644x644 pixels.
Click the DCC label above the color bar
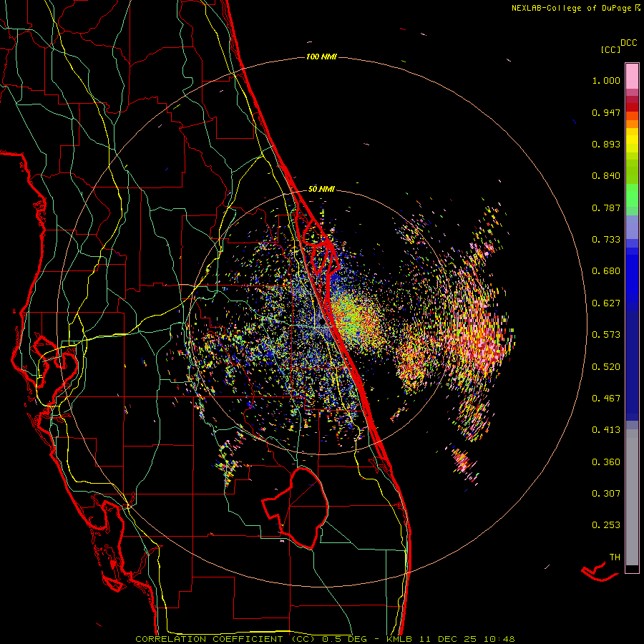[x=629, y=43]
